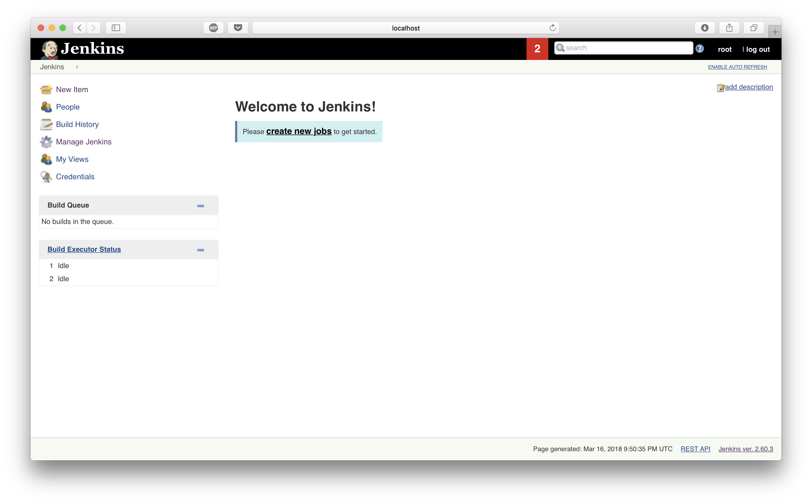Open Manage Jenkins from sidebar
Image resolution: width=812 pixels, height=504 pixels.
84,142
